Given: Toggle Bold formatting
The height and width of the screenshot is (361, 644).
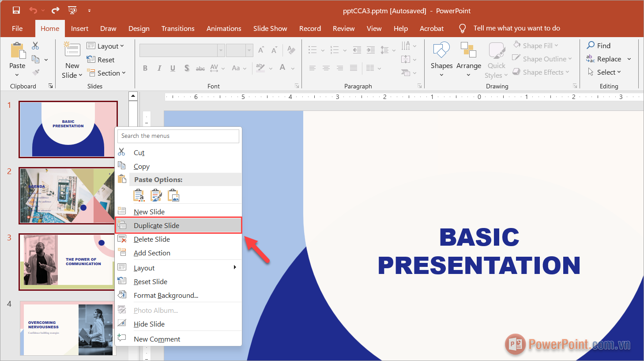Looking at the screenshot, I should pyautogui.click(x=145, y=68).
